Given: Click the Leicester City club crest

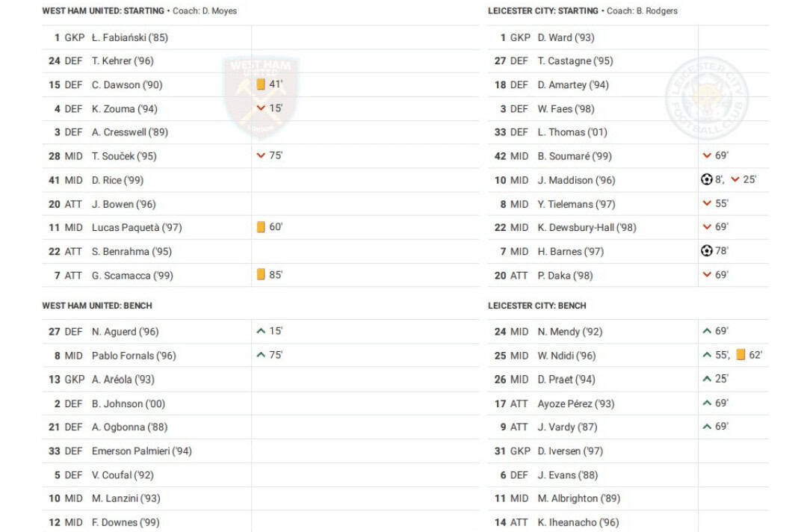Looking at the screenshot, I should pos(706,97).
